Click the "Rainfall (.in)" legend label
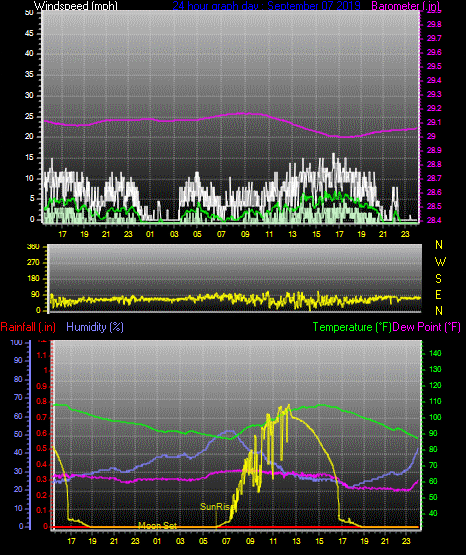Viewport: 466px width, 555px height. click(x=28, y=327)
